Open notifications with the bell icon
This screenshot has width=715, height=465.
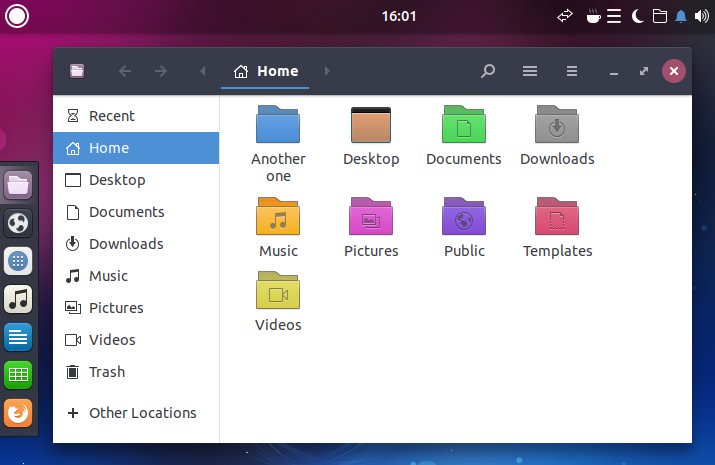point(681,16)
